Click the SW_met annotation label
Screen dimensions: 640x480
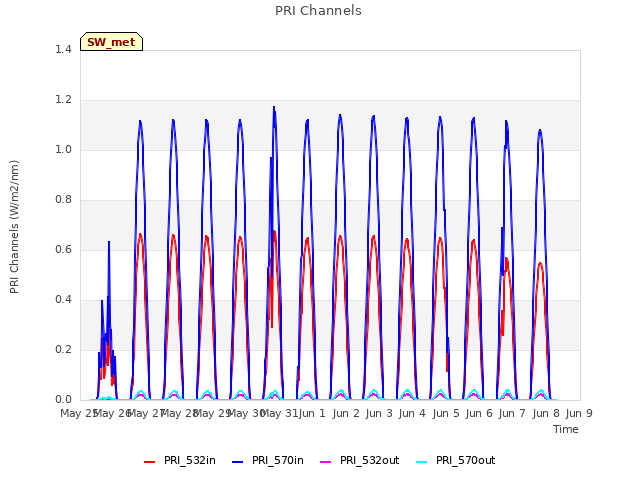(111, 42)
